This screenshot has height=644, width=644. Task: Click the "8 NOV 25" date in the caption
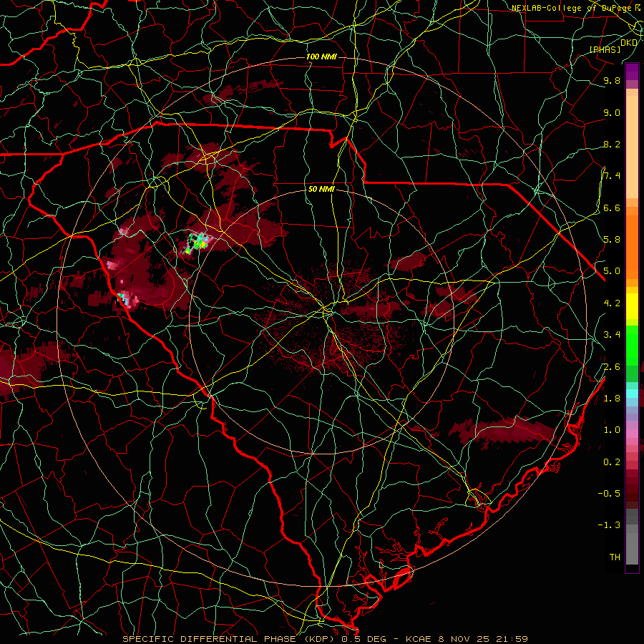[x=465, y=639]
